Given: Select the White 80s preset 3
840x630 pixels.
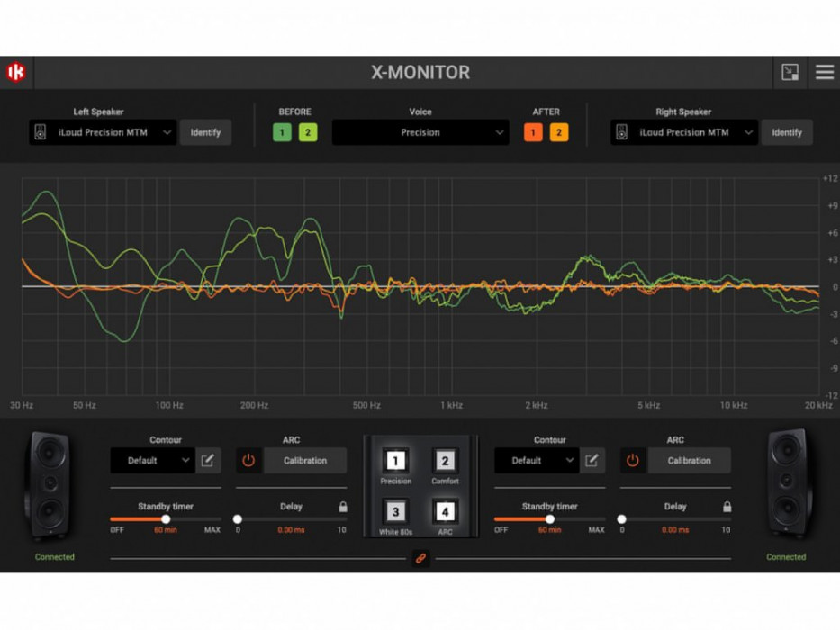Looking at the screenshot, I should pyautogui.click(x=395, y=512).
